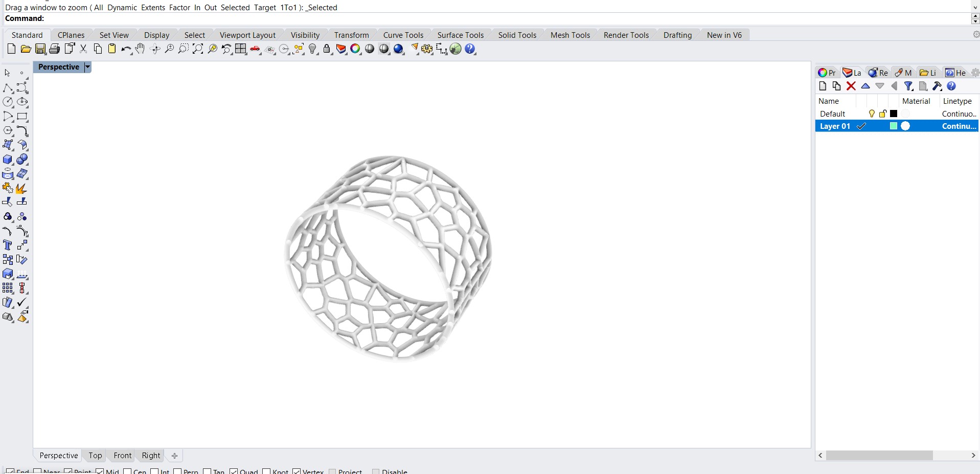This screenshot has width=980, height=474.
Task: Switch to the Right viewport tab
Action: [x=151, y=455]
